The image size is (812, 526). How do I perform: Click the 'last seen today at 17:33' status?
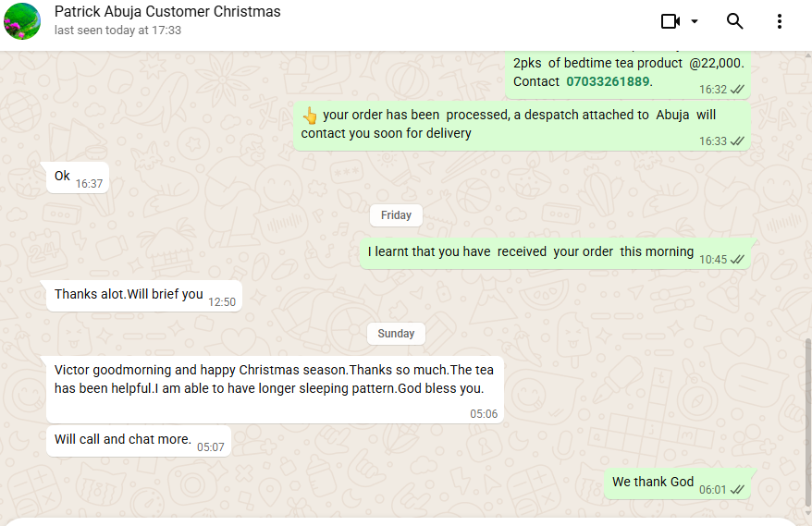tap(117, 31)
